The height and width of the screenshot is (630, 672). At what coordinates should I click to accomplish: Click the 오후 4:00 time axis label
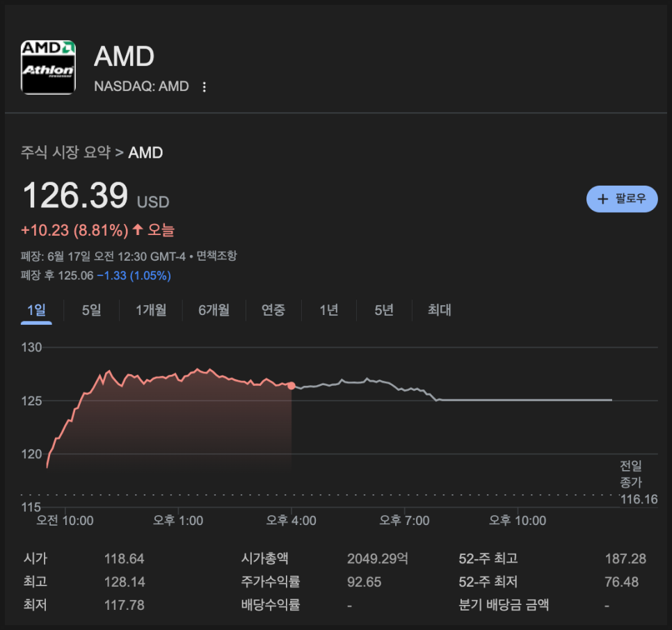pos(291,520)
